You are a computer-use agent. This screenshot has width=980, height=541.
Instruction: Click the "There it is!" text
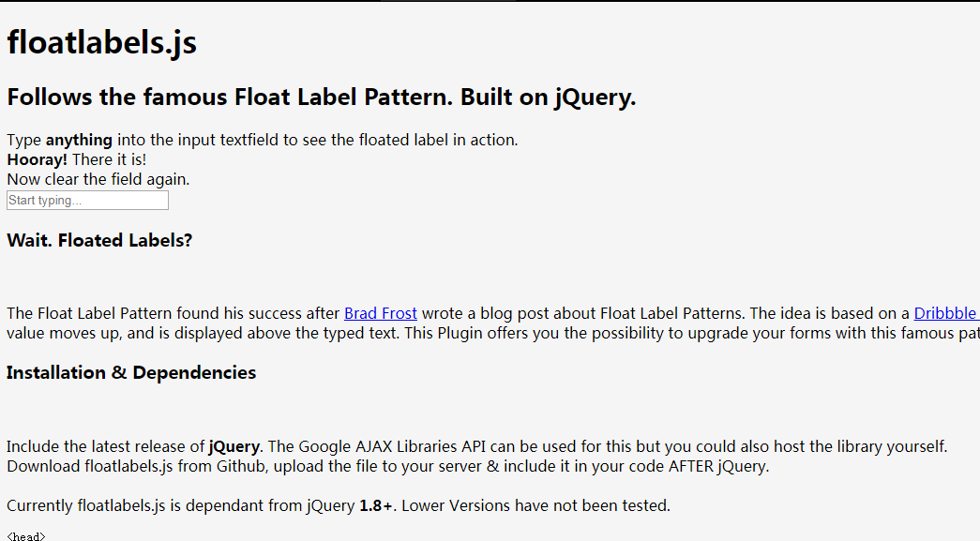110,160
